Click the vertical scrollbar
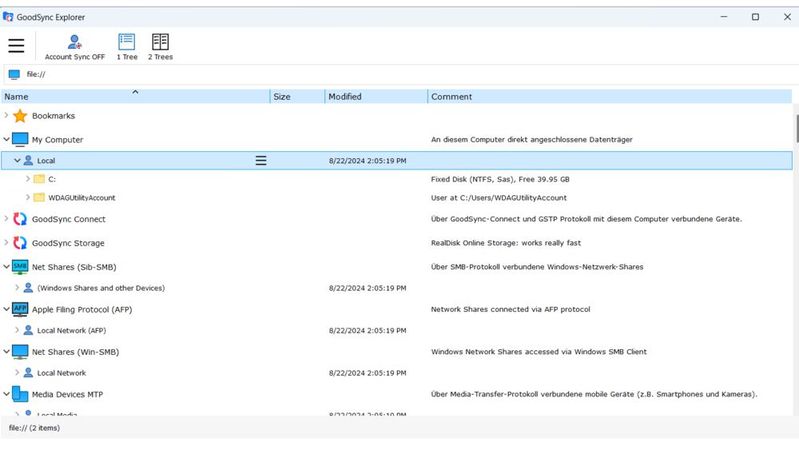Screen dimensions: 799x450 point(796,130)
